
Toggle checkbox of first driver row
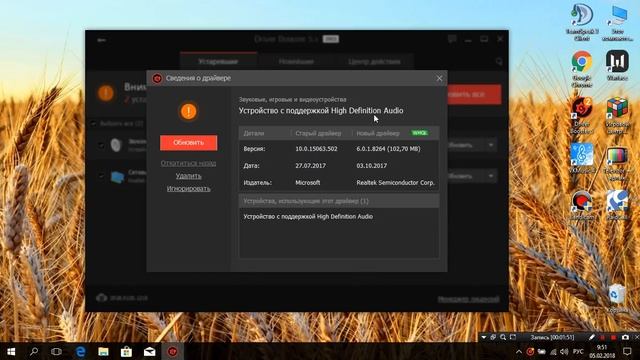coord(101,145)
